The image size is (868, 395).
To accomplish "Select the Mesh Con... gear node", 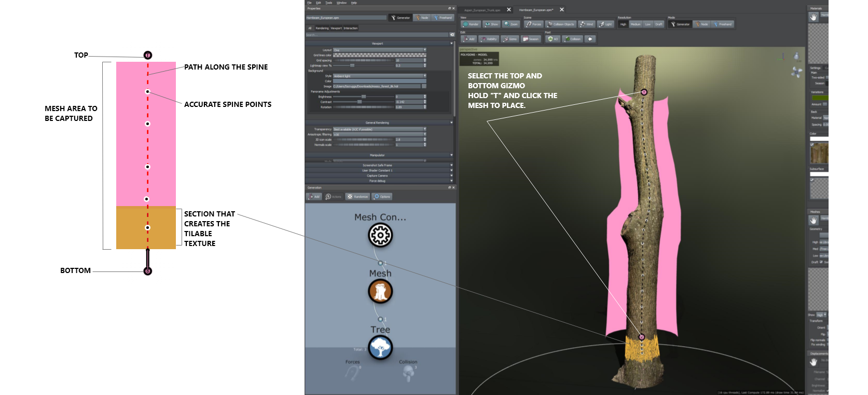I will click(x=380, y=235).
